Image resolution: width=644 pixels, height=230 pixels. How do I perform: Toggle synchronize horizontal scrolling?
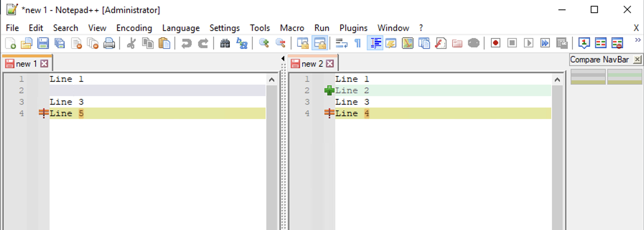319,43
